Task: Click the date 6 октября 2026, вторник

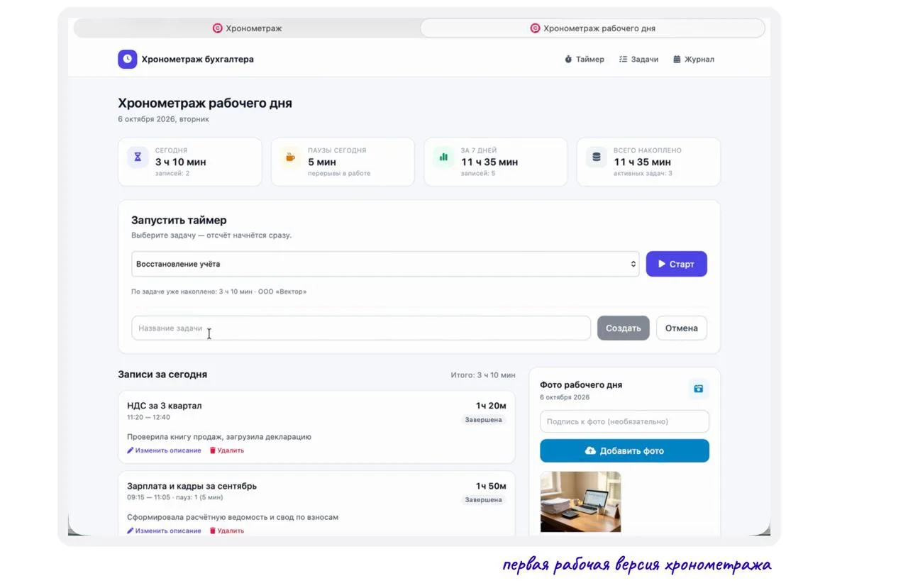Action: pyautogui.click(x=163, y=119)
